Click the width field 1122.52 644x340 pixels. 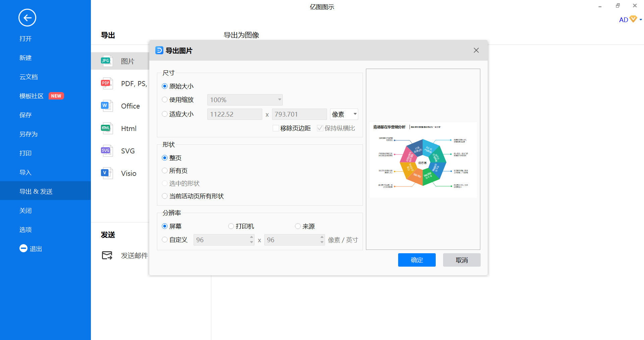pyautogui.click(x=235, y=114)
